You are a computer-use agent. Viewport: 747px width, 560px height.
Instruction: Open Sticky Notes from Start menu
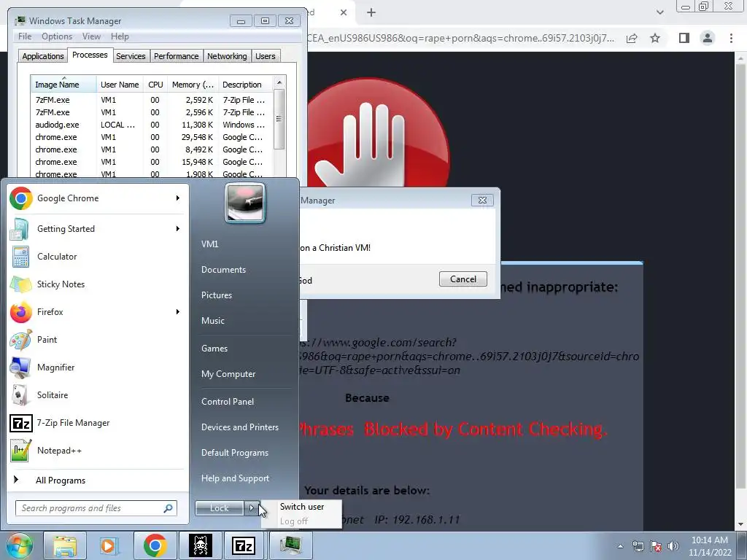(97, 284)
